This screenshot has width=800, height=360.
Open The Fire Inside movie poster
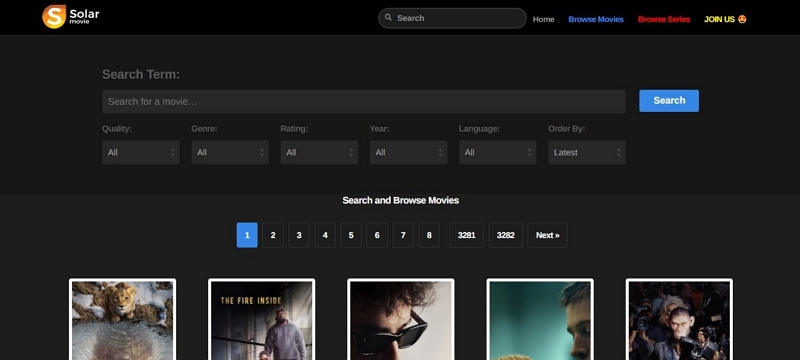261,319
